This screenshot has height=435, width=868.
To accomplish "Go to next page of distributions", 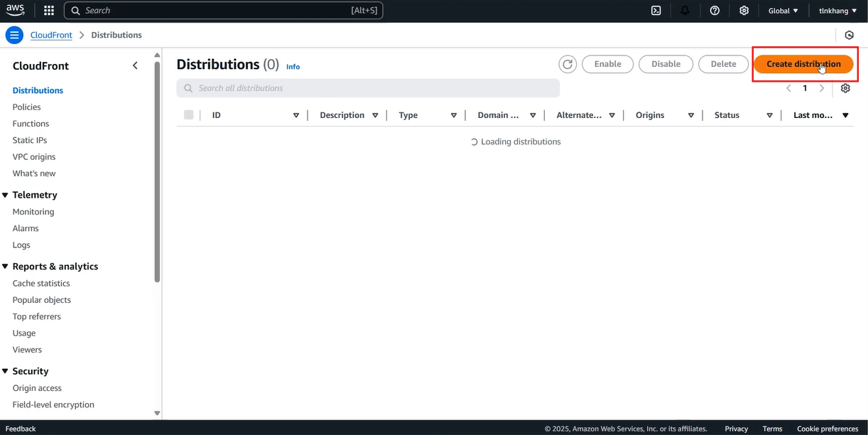I will (x=822, y=88).
